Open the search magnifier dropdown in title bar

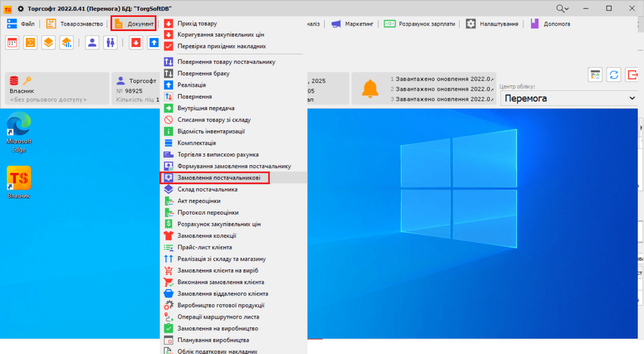(562, 8)
